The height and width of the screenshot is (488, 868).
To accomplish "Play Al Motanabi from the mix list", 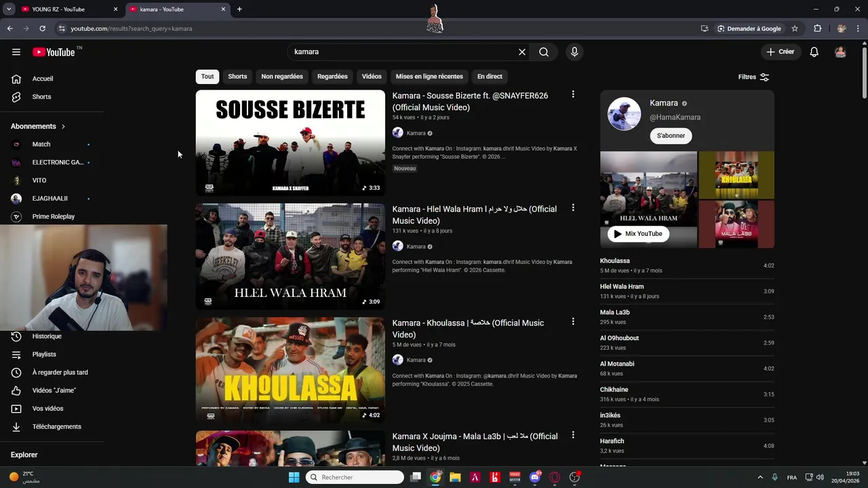I will coord(687,369).
